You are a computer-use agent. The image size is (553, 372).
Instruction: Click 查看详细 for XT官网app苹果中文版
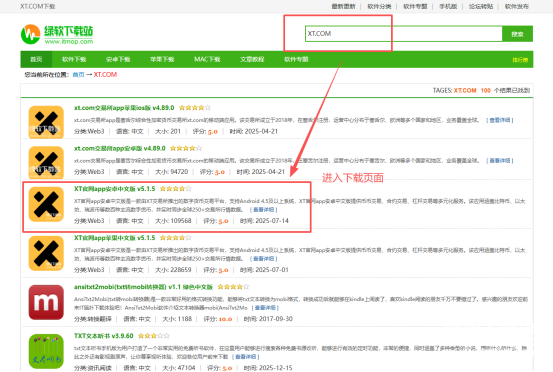pos(263,259)
